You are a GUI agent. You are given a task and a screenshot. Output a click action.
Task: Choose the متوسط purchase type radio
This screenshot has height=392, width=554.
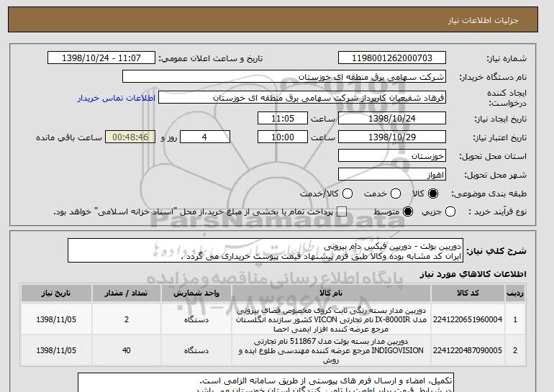tap(408, 211)
